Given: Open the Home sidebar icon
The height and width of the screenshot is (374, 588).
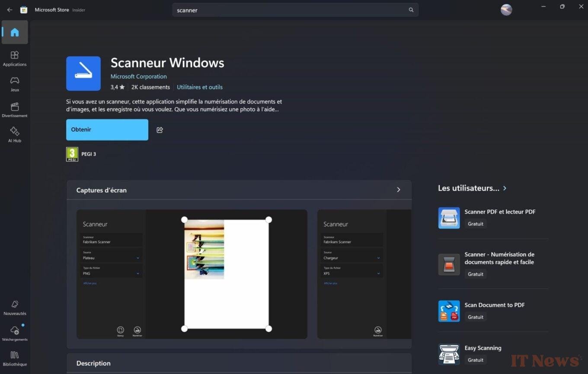Looking at the screenshot, I should [x=15, y=32].
